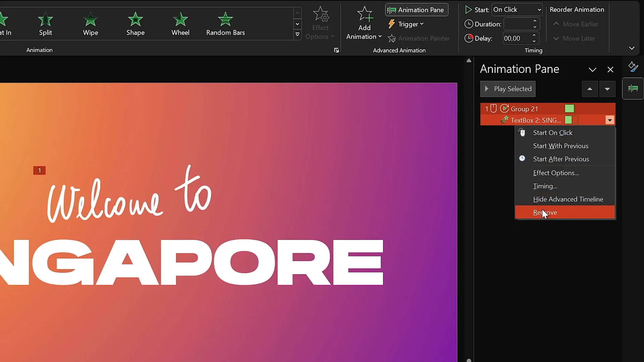Click Move Earlier in Reorder Animation
The height and width of the screenshot is (362, 644).
[576, 24]
